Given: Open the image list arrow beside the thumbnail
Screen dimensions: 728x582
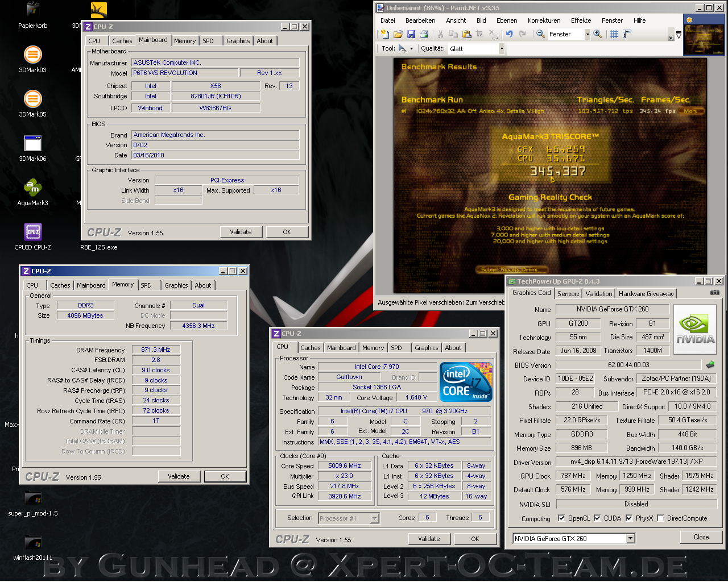Looking at the screenshot, I should 679,35.
